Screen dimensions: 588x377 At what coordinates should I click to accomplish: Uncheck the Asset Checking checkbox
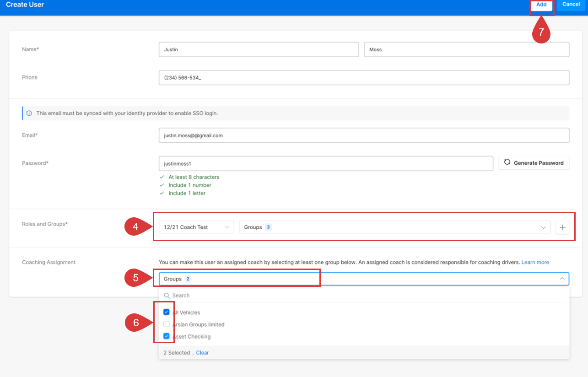coord(167,336)
